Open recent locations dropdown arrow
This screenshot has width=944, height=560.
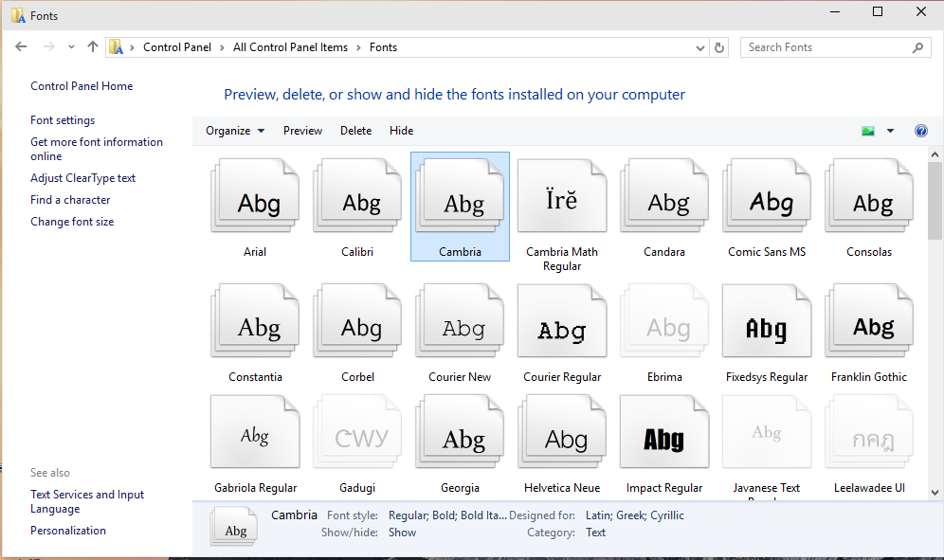(71, 47)
